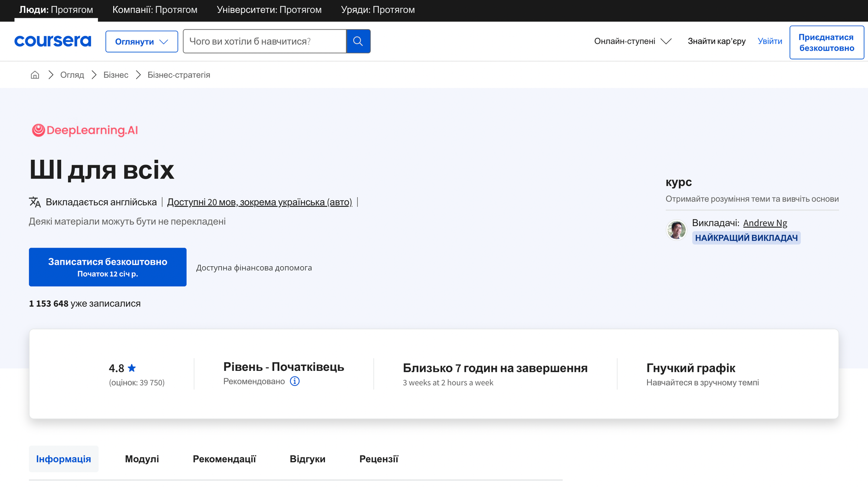Click Приєднатися безкоштовно button
The width and height of the screenshot is (868, 489).
826,43
